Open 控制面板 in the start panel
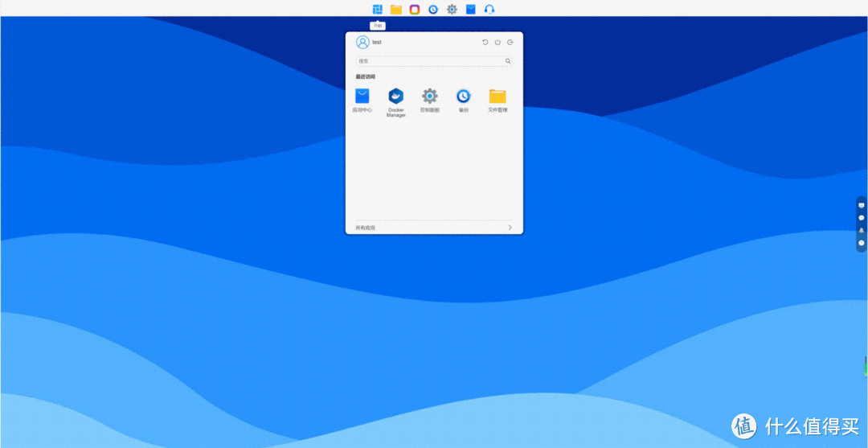 (430, 97)
